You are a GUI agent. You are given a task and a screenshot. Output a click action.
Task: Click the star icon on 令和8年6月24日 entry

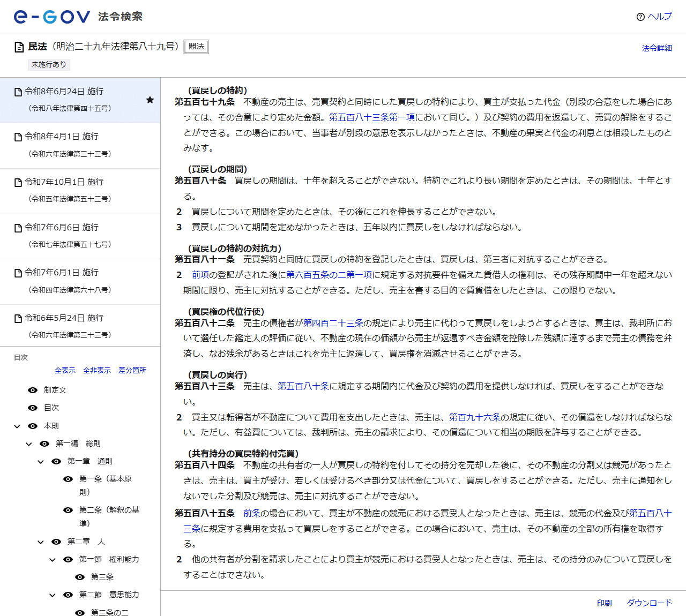tap(150, 100)
